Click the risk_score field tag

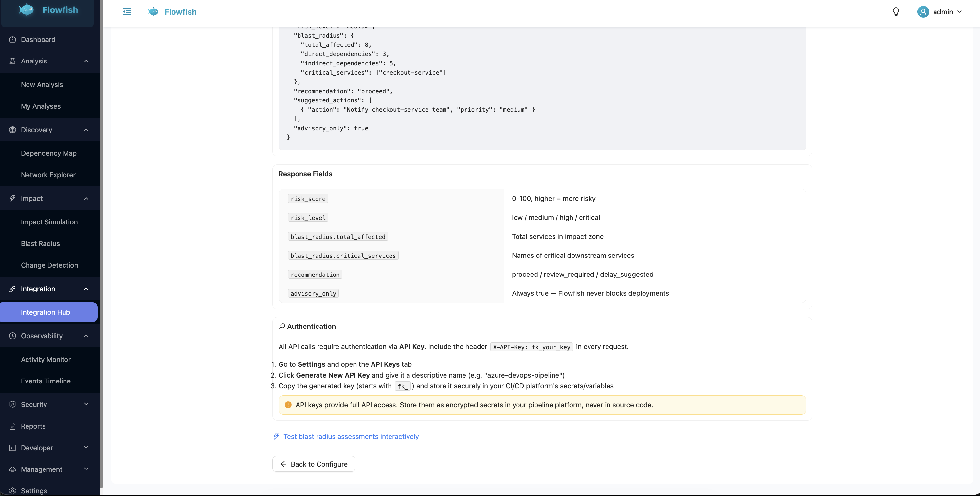click(308, 199)
